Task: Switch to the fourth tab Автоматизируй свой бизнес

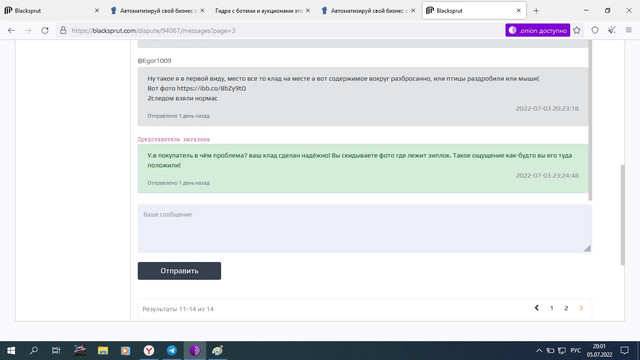Action: coord(367,11)
